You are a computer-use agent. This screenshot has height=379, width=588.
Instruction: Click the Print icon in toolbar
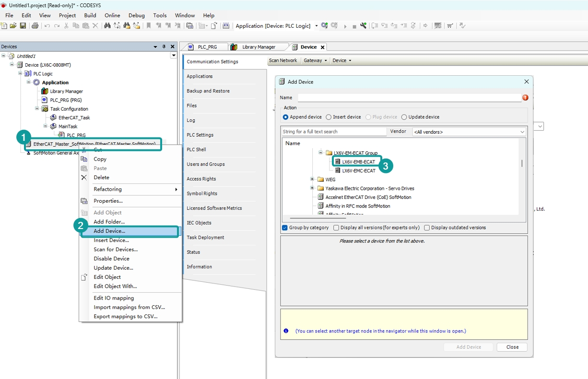click(x=35, y=26)
